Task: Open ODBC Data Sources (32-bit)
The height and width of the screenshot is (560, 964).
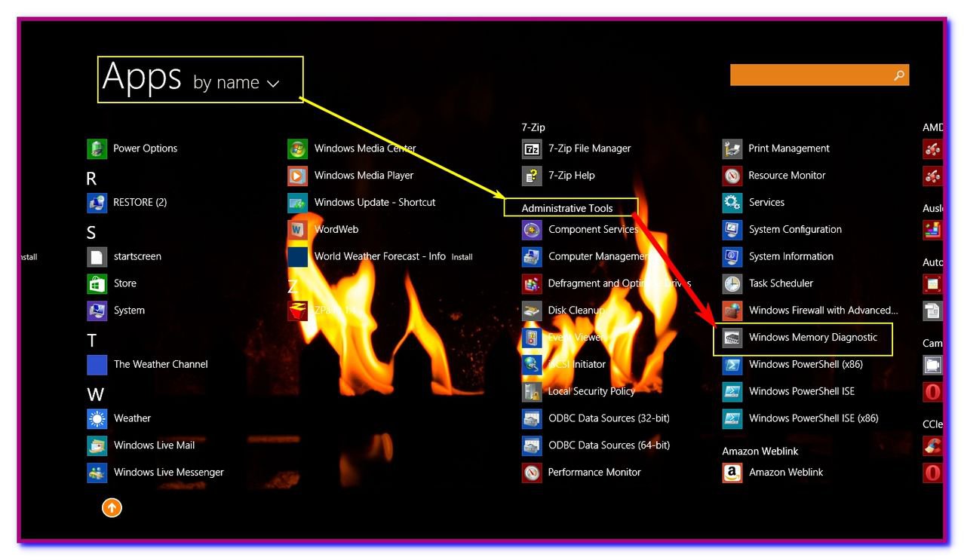Action: [x=596, y=418]
